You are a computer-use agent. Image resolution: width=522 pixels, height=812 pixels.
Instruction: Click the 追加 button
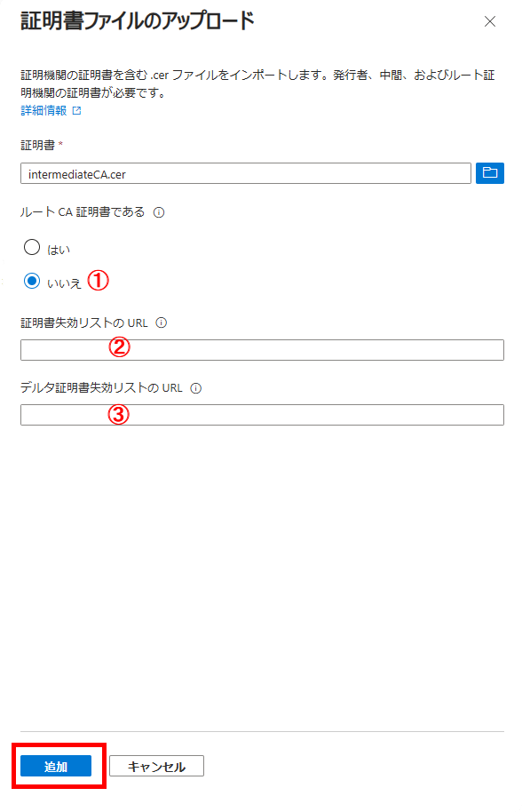tap(56, 766)
